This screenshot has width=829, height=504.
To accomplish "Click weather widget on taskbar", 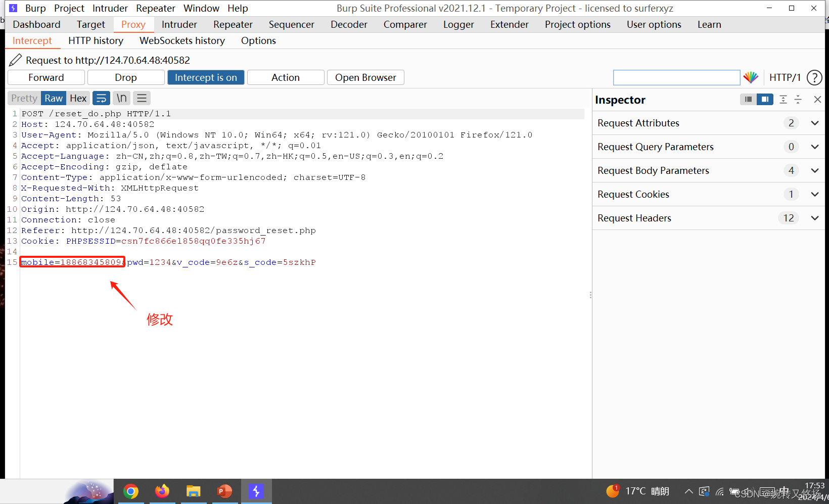I will [637, 491].
